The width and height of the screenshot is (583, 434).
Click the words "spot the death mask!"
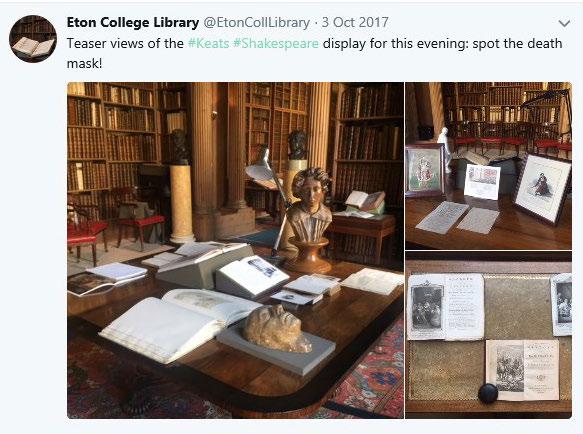click(314, 54)
